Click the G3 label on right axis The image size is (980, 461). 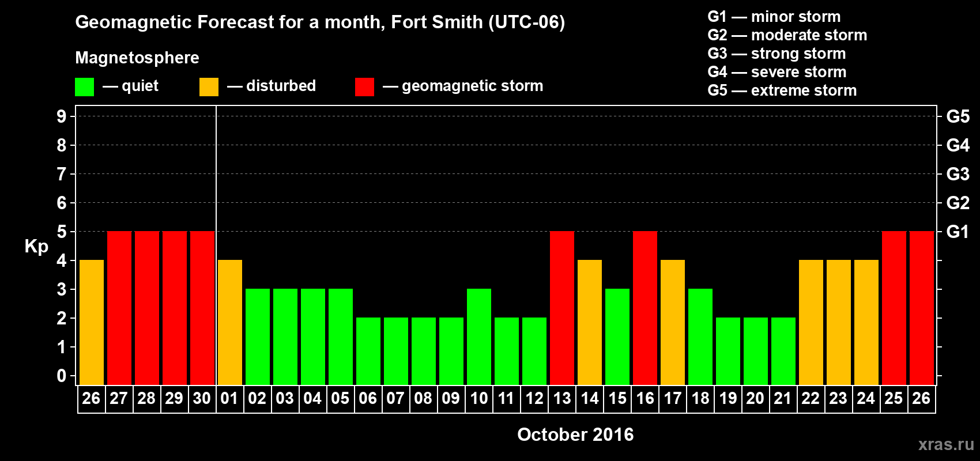coord(958,174)
